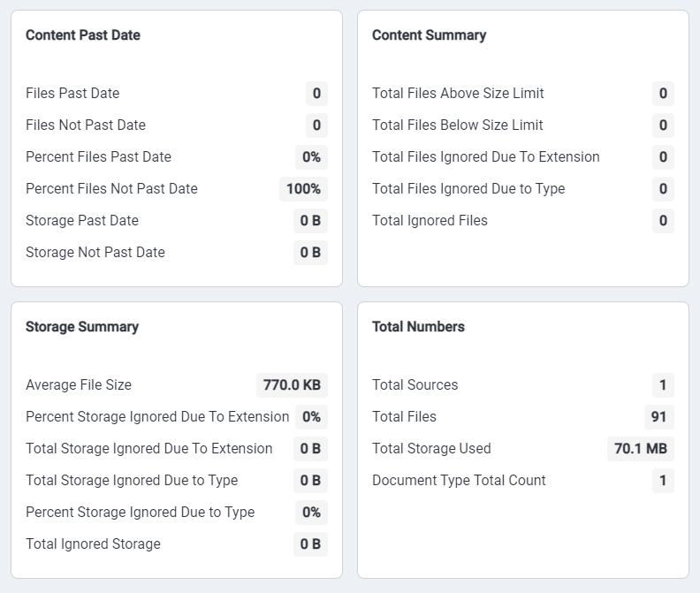
Task: Select the Storage Not Past Date label
Action: [x=95, y=253]
